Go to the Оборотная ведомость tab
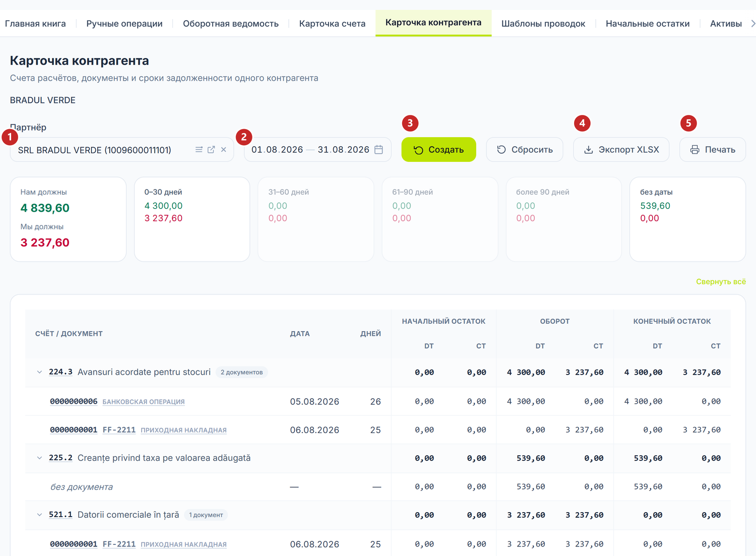The height and width of the screenshot is (556, 756). click(231, 24)
